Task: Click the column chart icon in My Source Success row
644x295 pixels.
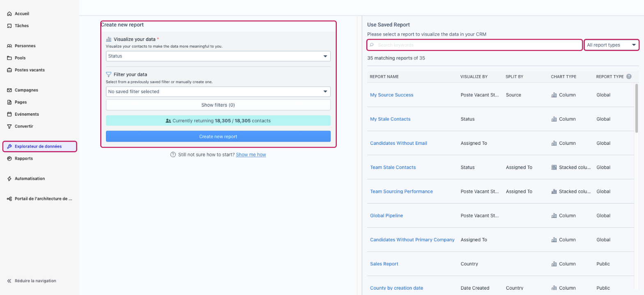Action: point(554,95)
